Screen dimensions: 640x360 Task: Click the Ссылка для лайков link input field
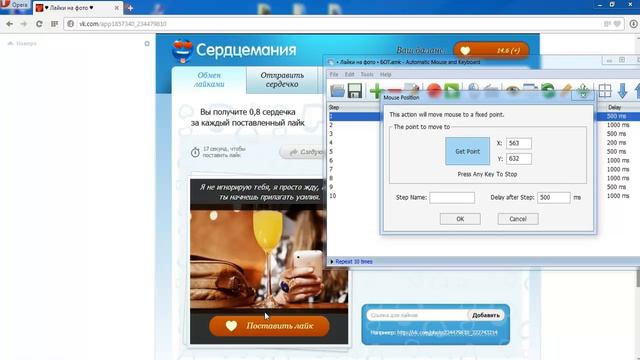click(x=417, y=315)
